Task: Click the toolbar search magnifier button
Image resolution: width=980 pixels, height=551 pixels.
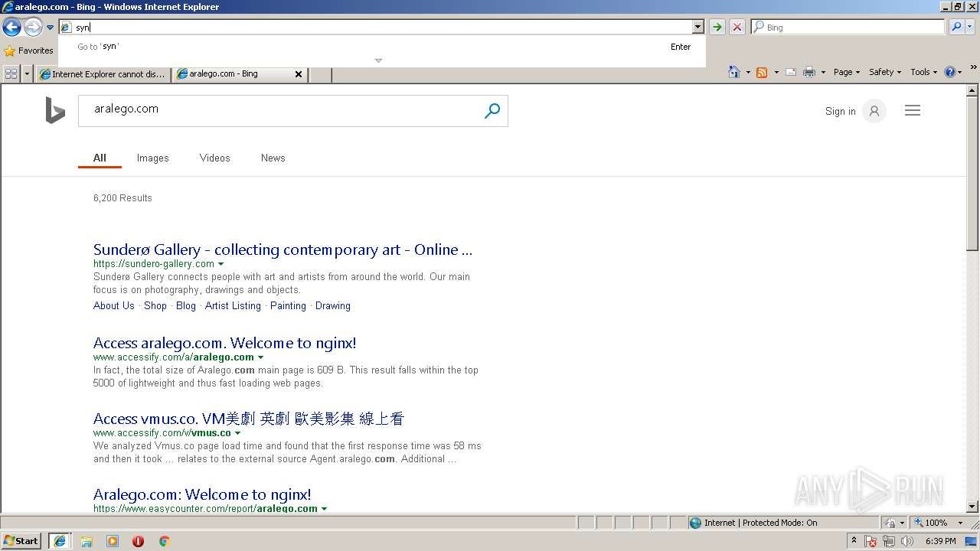Action: coord(956,27)
